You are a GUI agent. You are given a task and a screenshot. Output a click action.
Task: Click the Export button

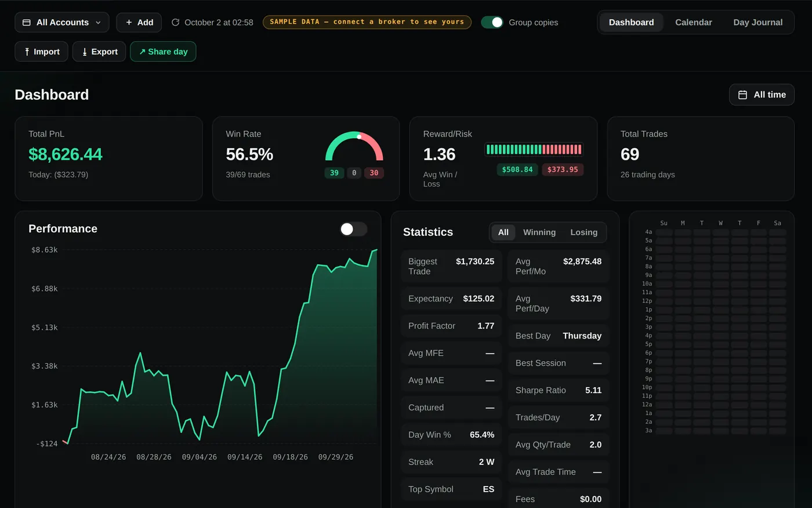click(99, 52)
